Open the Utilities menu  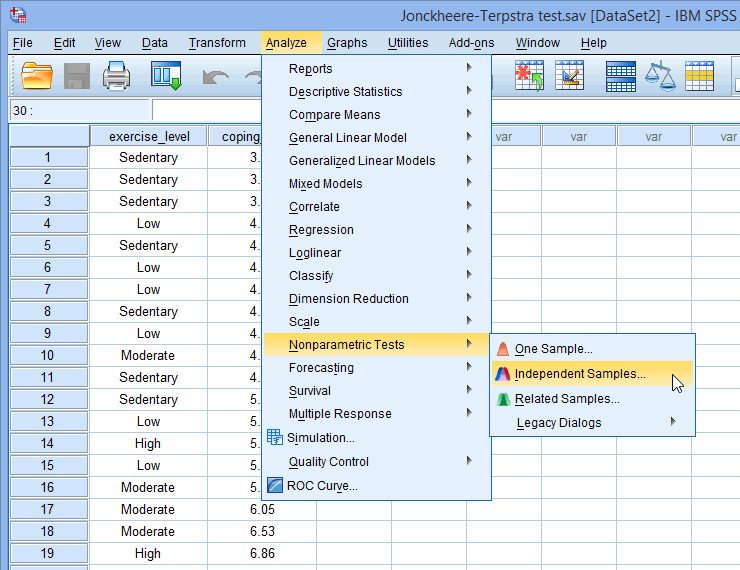click(408, 43)
